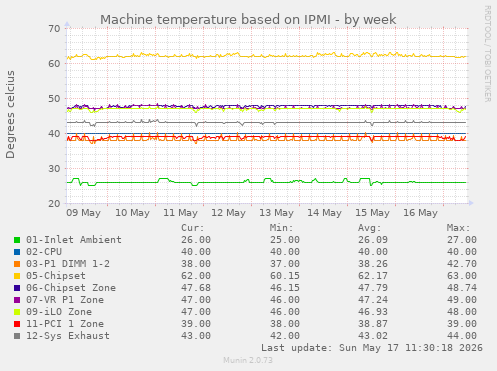
Task: Click the Chipset min value 60.15
Action: (285, 276)
